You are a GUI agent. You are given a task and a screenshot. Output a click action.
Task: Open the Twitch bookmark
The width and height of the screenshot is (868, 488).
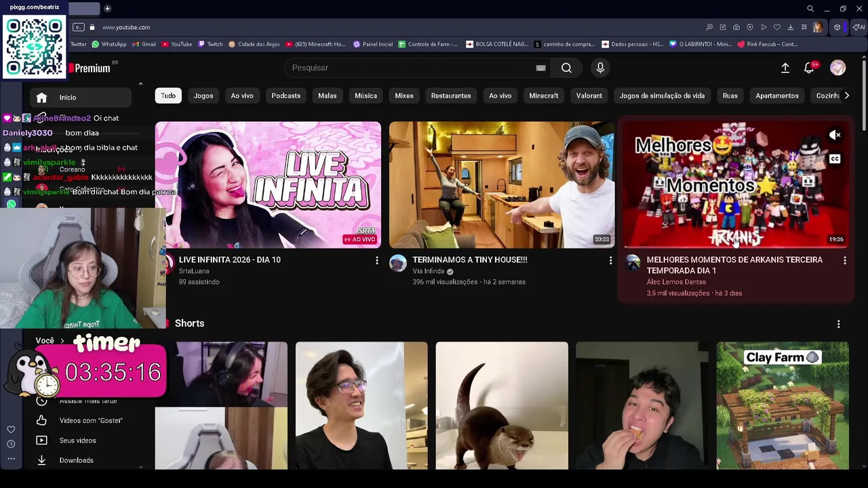[x=210, y=44]
